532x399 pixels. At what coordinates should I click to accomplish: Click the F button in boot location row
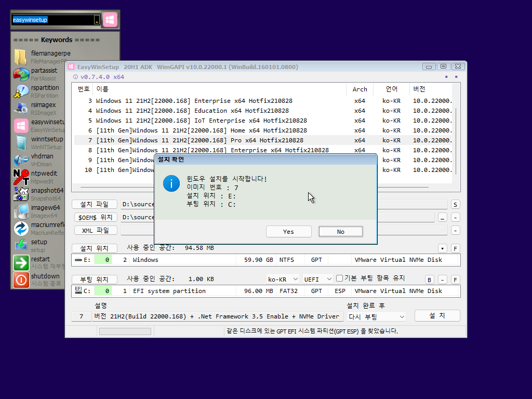(x=455, y=280)
